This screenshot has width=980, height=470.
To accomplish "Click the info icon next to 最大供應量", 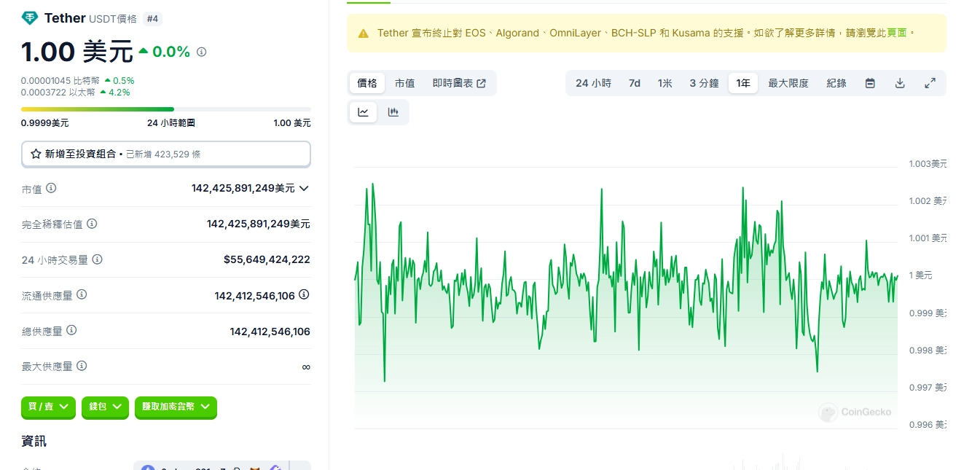I will tap(81, 366).
